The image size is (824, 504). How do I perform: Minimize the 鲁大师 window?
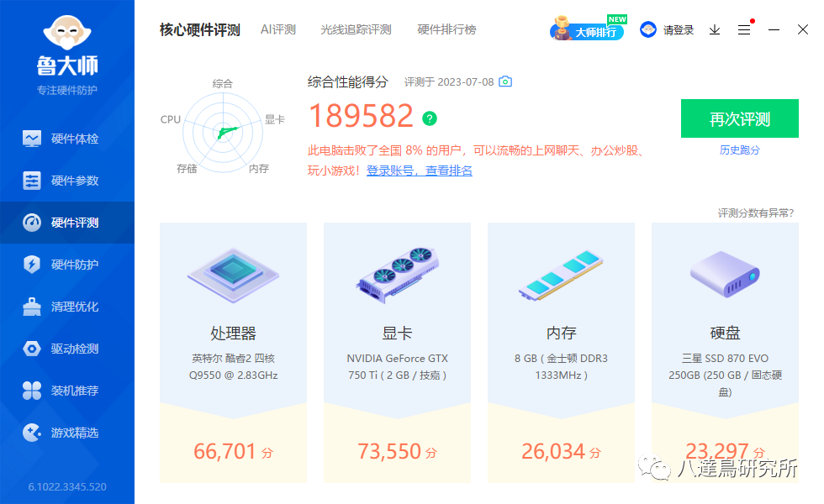pos(774,30)
